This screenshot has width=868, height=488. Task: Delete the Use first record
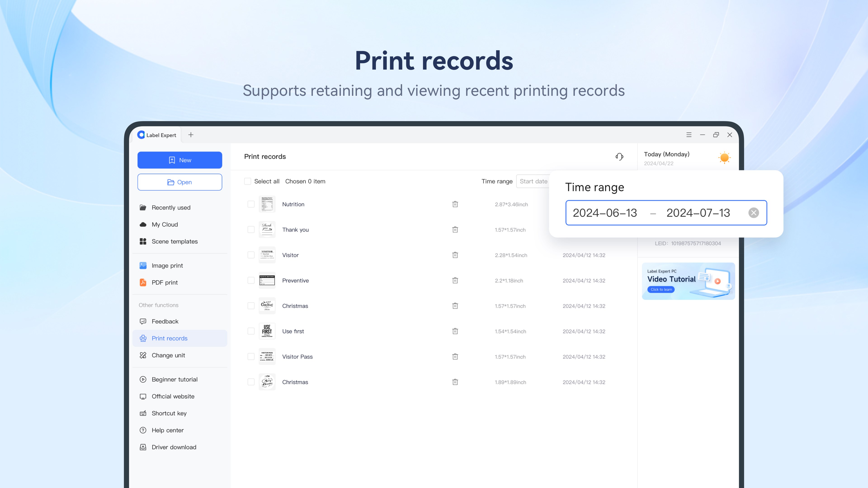455,331
